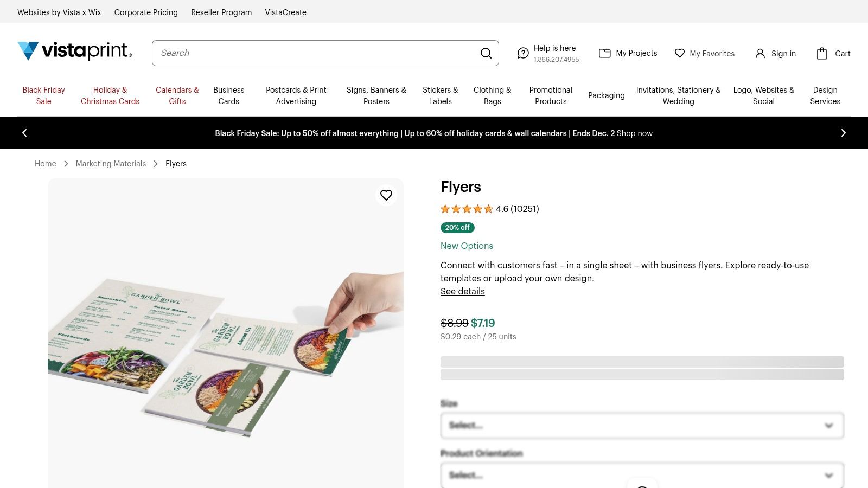The width and height of the screenshot is (868, 488).
Task: Advance the banner with the right arrow
Action: point(844,133)
